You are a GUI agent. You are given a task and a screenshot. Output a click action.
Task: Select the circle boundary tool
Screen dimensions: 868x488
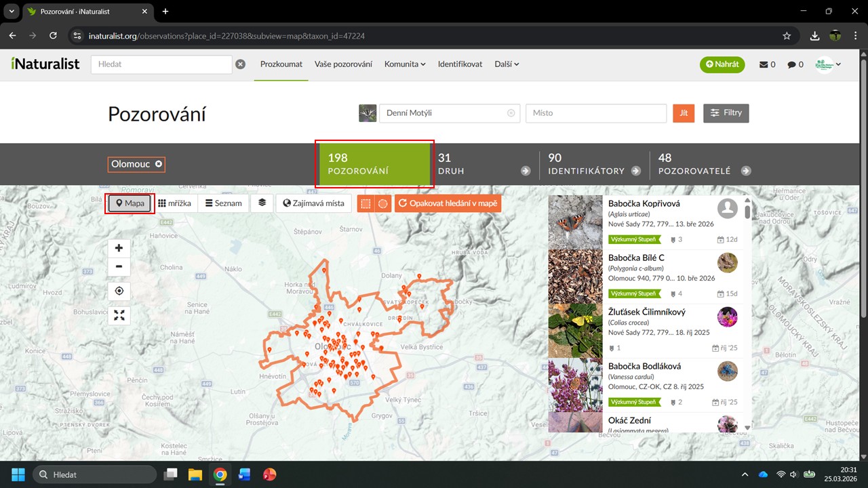[383, 203]
